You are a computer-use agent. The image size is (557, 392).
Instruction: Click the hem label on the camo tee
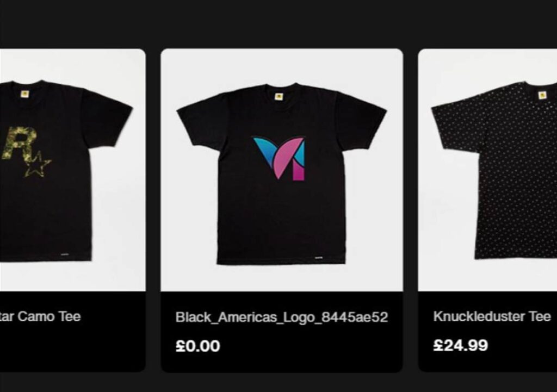(65, 254)
